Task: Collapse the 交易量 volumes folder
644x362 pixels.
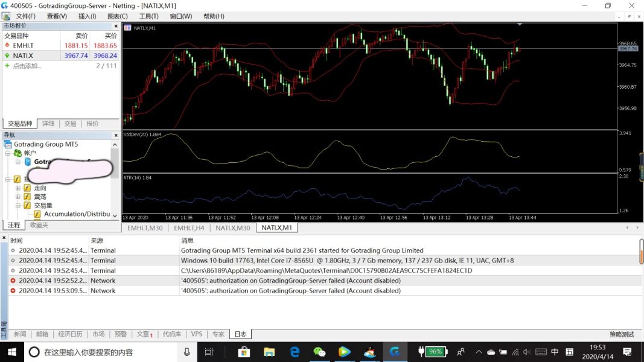Action: 18,205
